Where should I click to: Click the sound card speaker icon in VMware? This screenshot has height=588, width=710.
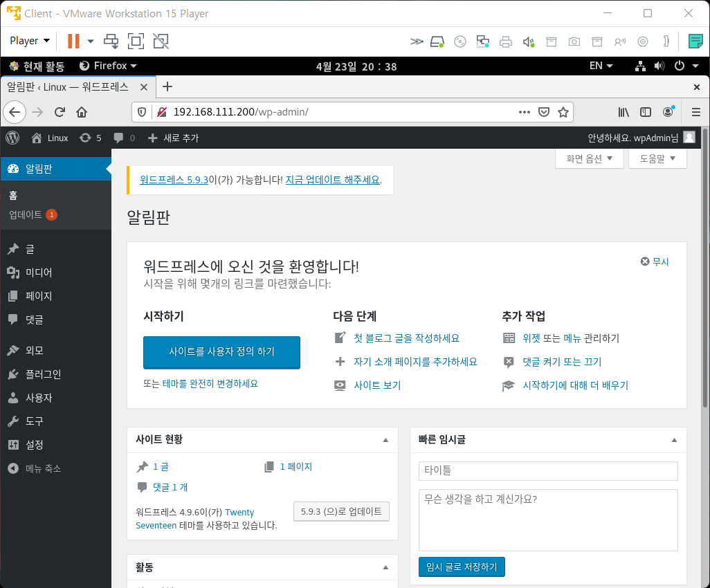pyautogui.click(x=529, y=42)
